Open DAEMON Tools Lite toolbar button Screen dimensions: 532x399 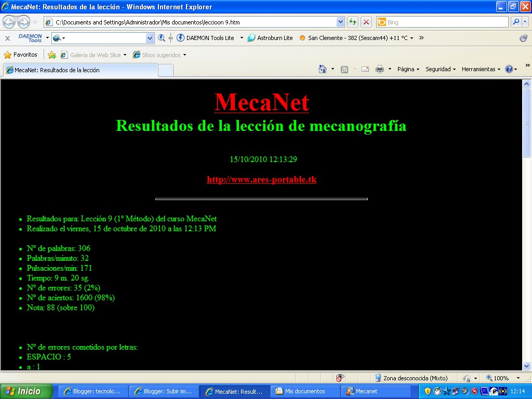point(206,38)
